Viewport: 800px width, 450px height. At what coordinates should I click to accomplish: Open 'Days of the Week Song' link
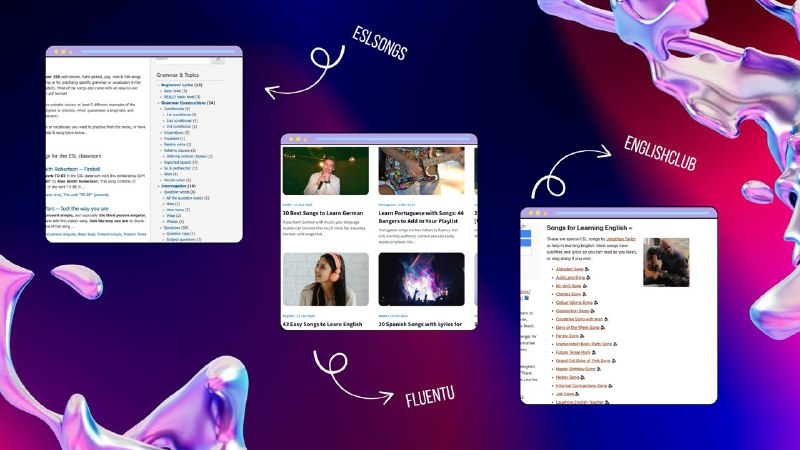click(578, 327)
